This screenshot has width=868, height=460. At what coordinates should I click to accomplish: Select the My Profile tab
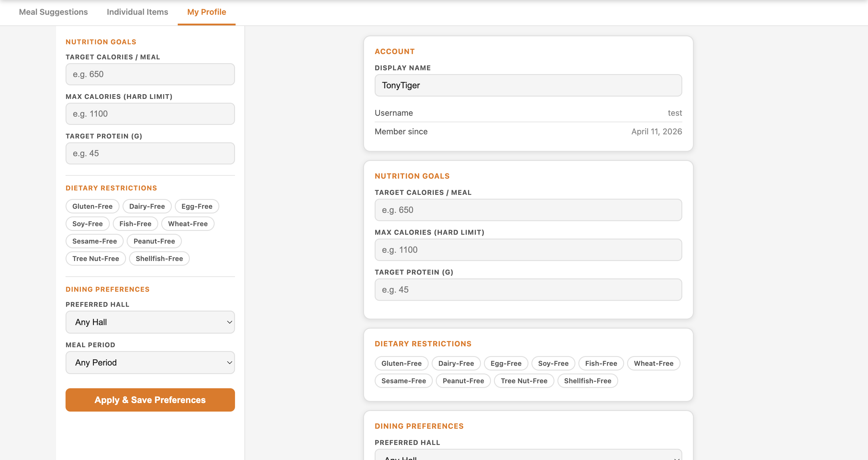[207, 12]
